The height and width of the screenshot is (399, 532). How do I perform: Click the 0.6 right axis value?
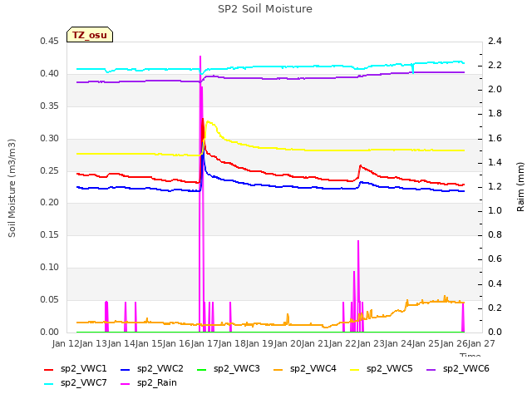[495, 259]
